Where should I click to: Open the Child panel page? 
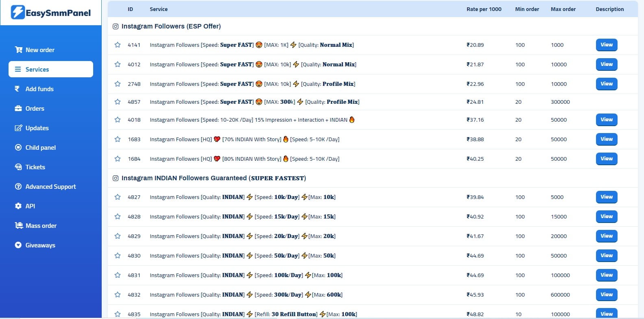pyautogui.click(x=40, y=147)
